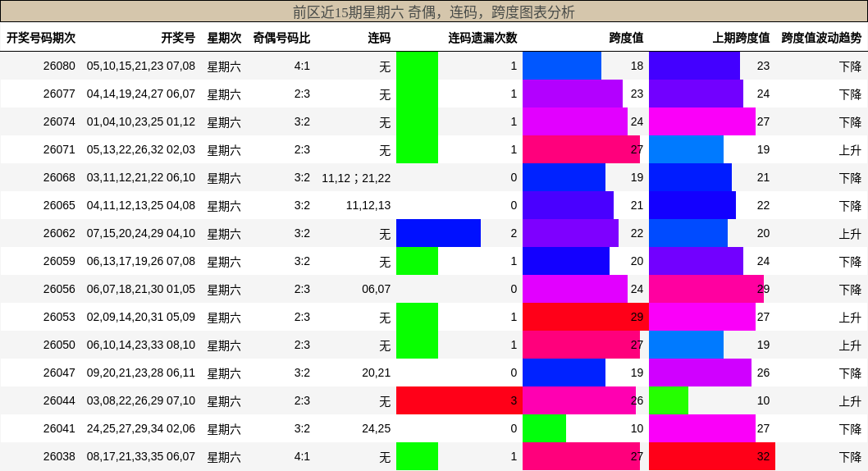Click the 4:1 ratio in row 26080
868x471 pixels.
tap(302, 66)
